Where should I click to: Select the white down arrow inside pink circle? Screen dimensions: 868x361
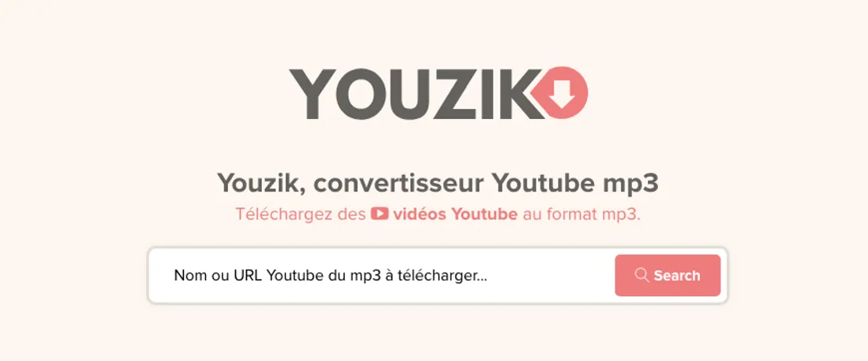[x=563, y=94]
